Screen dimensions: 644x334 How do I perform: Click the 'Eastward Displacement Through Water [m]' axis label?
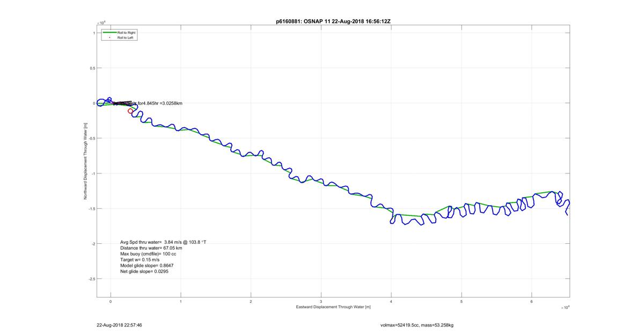[x=333, y=307]
